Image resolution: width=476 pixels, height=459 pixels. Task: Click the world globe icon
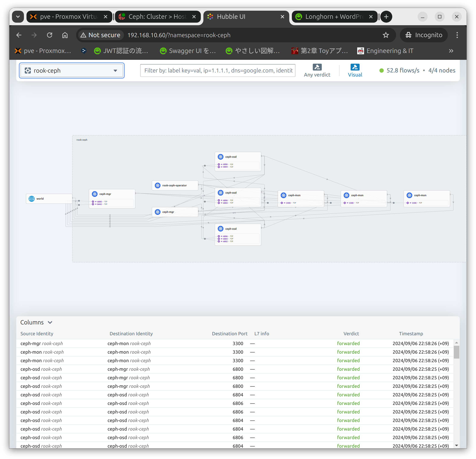pos(32,199)
